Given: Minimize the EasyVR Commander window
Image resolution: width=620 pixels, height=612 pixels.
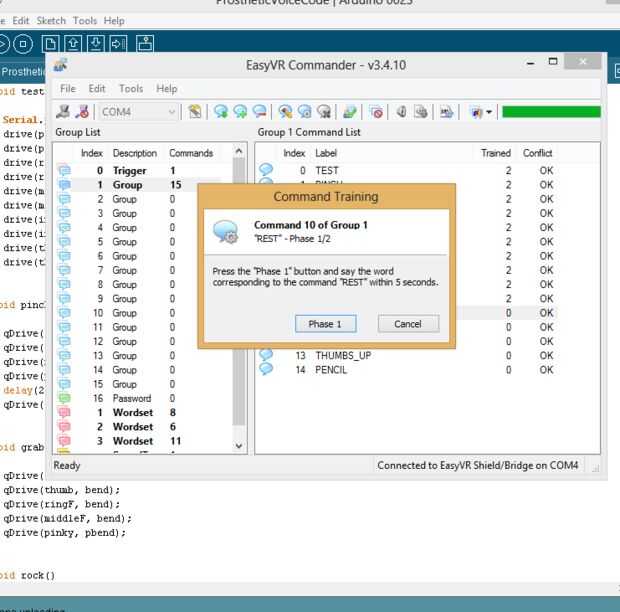Looking at the screenshot, I should tap(531, 62).
